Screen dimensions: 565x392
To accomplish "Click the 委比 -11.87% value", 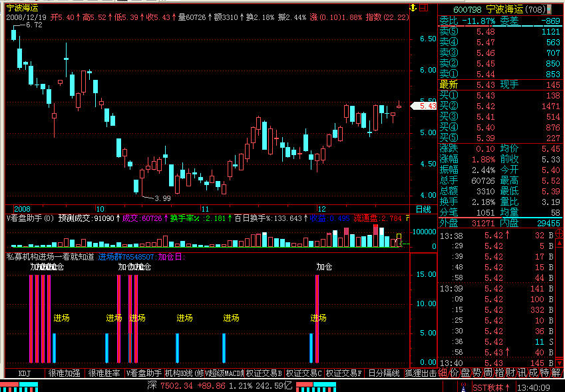I will 478,21.
